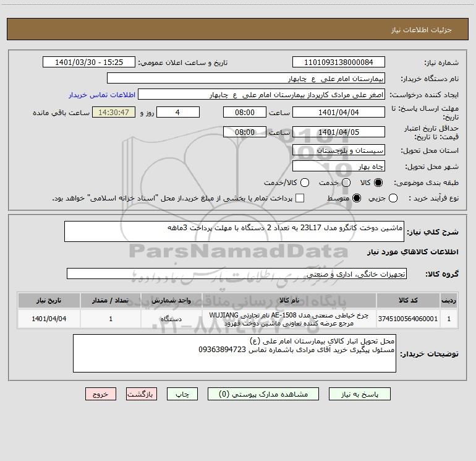Click the واحد شمارش column header

(171, 300)
